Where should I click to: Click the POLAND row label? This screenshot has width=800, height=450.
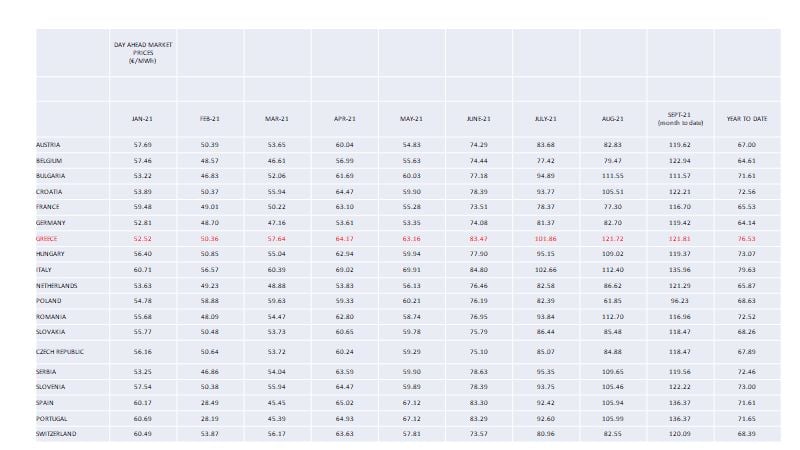[x=48, y=301]
